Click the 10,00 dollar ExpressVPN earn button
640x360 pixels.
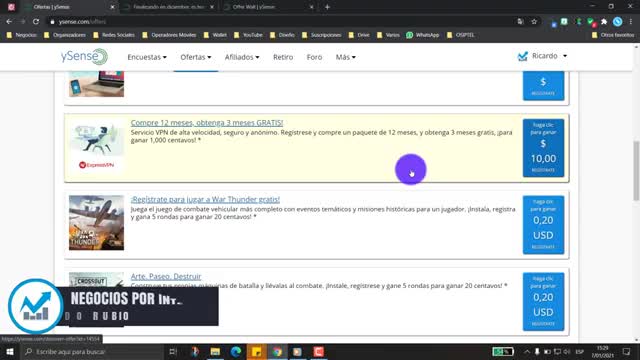click(543, 148)
